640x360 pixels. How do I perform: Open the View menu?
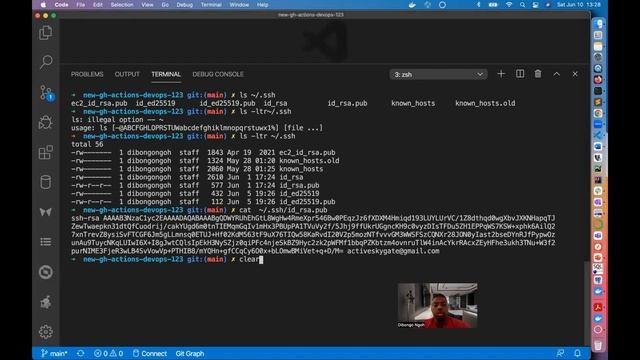[x=147, y=5]
